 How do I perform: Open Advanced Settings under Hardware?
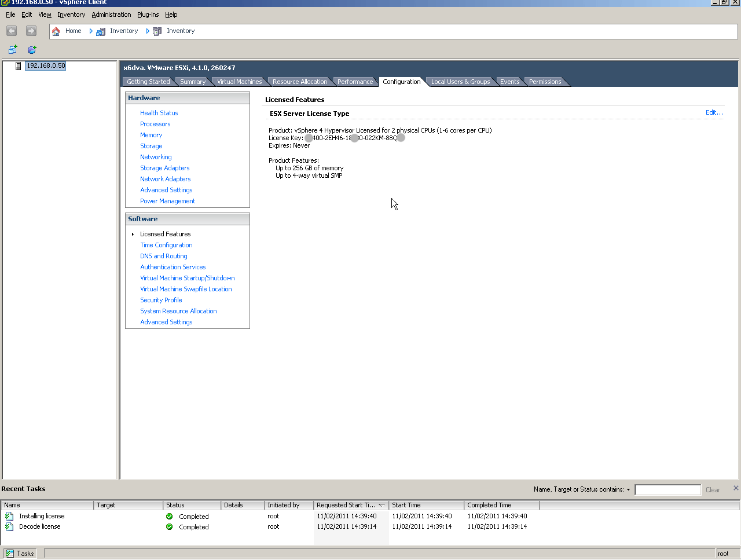166,190
